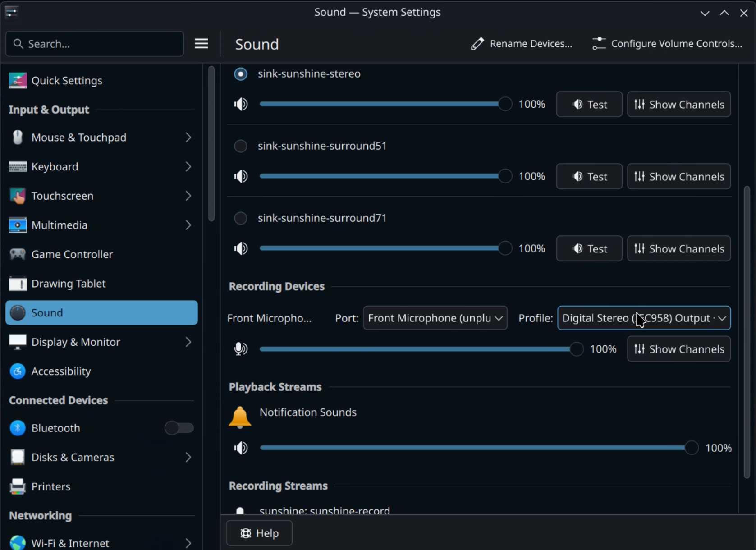Open Configure Volume Controls...
The width and height of the screenshot is (756, 550).
(x=667, y=44)
